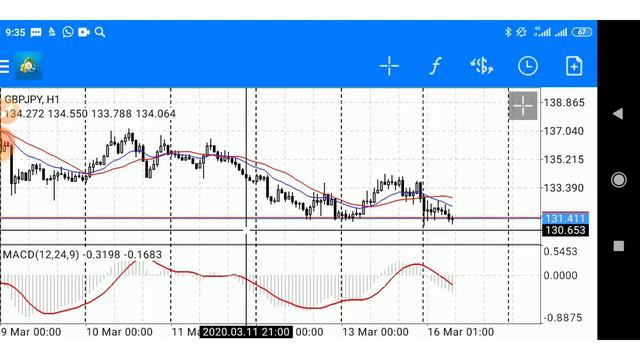Open new order document icon
640x360 pixels.
[573, 66]
